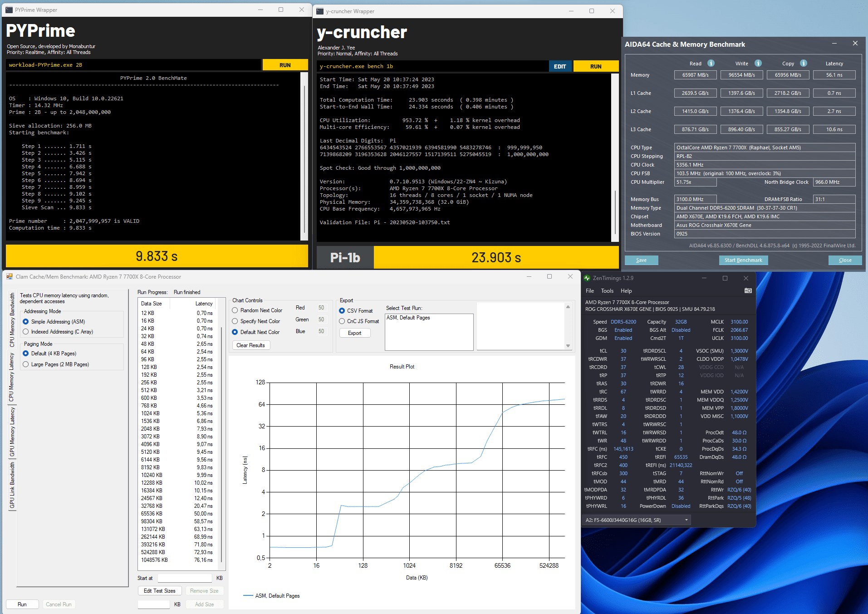The height and width of the screenshot is (614, 868).
Task: Click the 1048576 KB latency row
Action: click(177, 560)
